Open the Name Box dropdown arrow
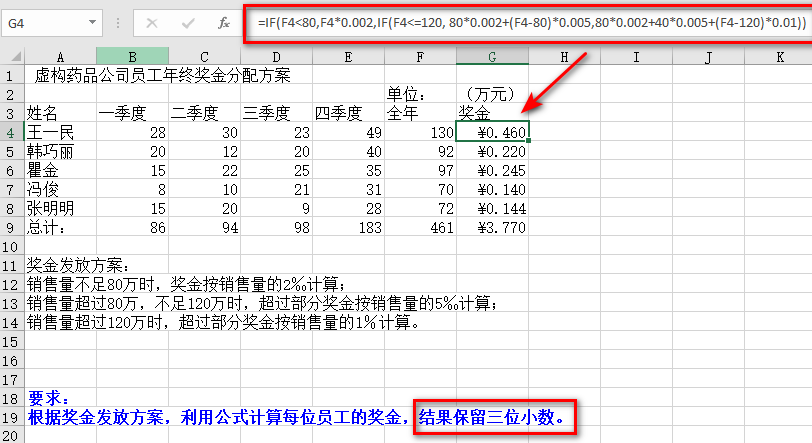 click(93, 21)
